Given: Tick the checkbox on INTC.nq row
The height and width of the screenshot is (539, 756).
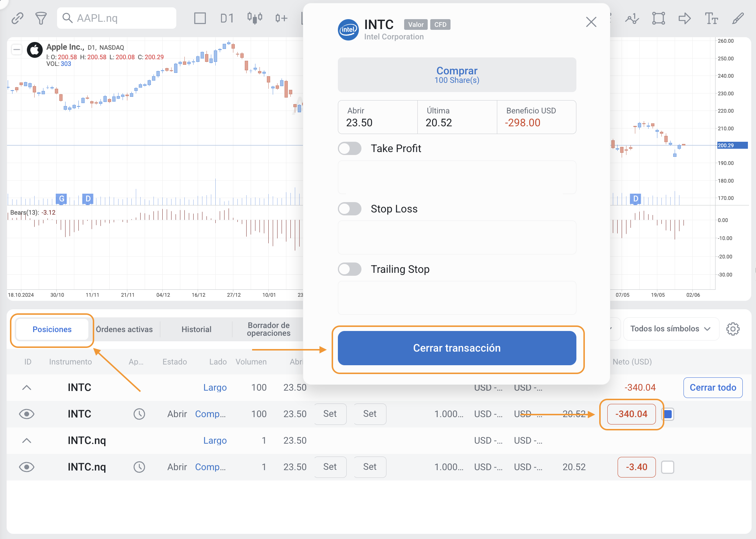Looking at the screenshot, I should (x=668, y=467).
